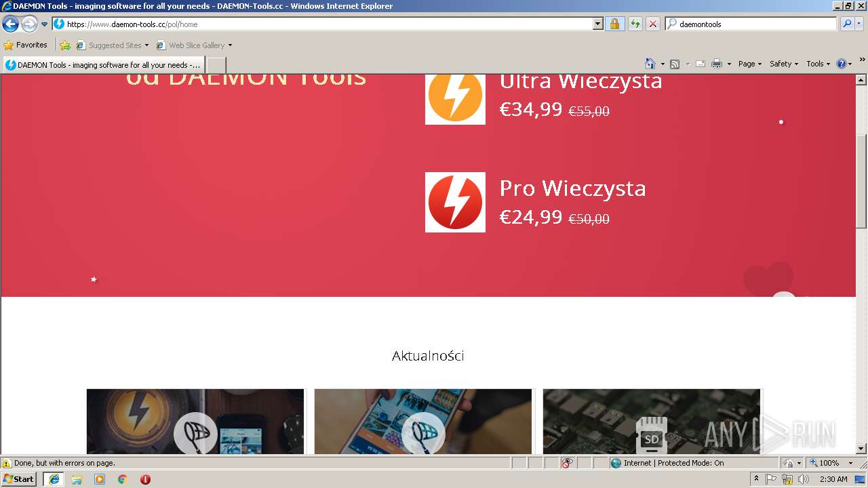This screenshot has height=488, width=868.
Task: Click the €24,99 price text
Action: (531, 217)
